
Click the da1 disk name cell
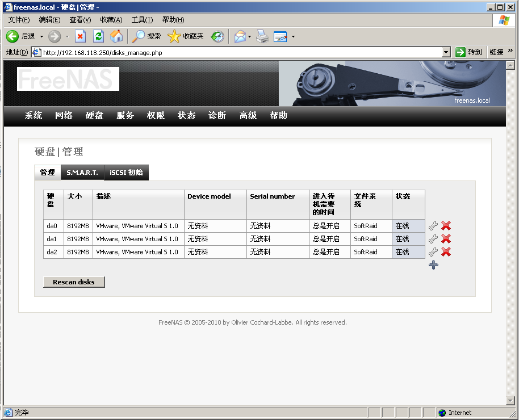click(x=53, y=239)
